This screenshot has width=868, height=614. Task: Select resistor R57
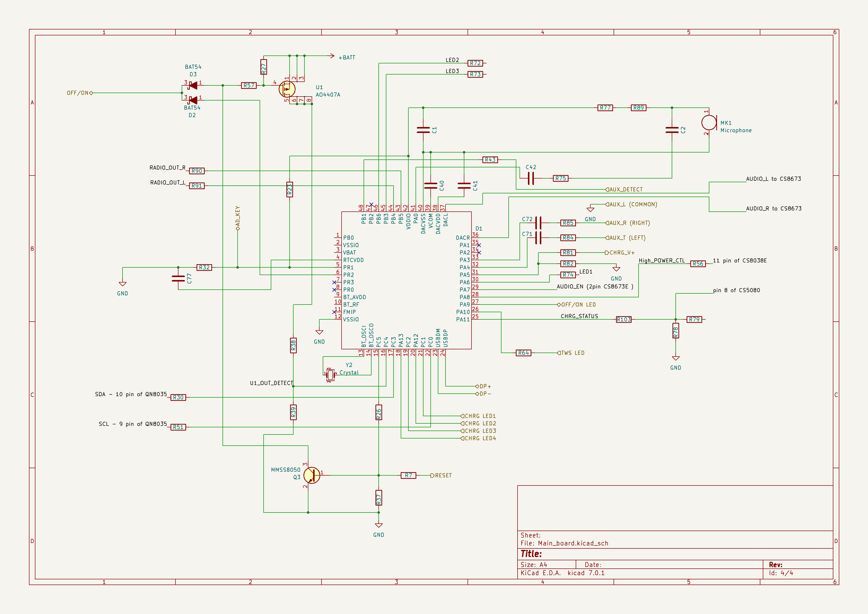click(249, 85)
